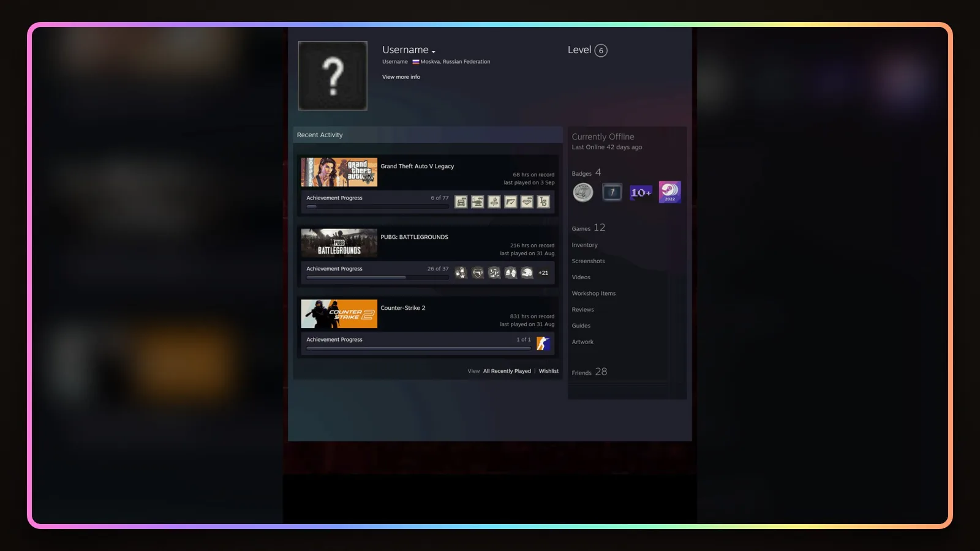Viewport: 980px width, 551px height.
Task: Open the first PUBG achievement icon
Action: tap(461, 273)
